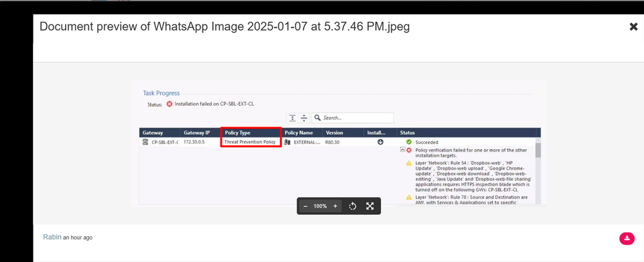644x262 pixels.
Task: Click the Search field in Task Progress
Action: 355,118
